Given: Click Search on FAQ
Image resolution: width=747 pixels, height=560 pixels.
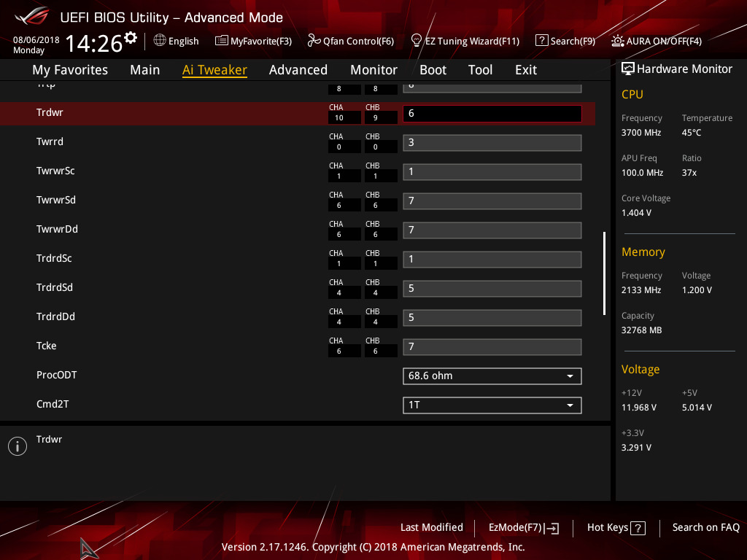Looking at the screenshot, I should [705, 528].
